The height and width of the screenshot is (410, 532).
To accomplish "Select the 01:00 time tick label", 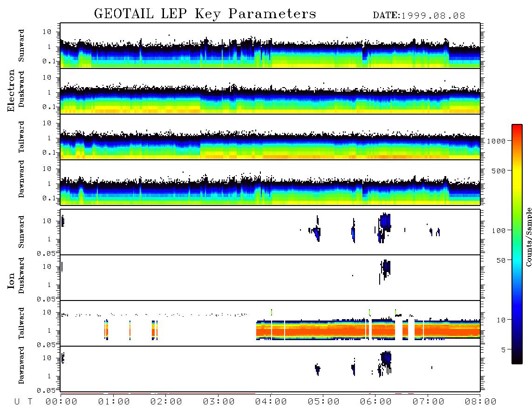I will (x=114, y=402).
